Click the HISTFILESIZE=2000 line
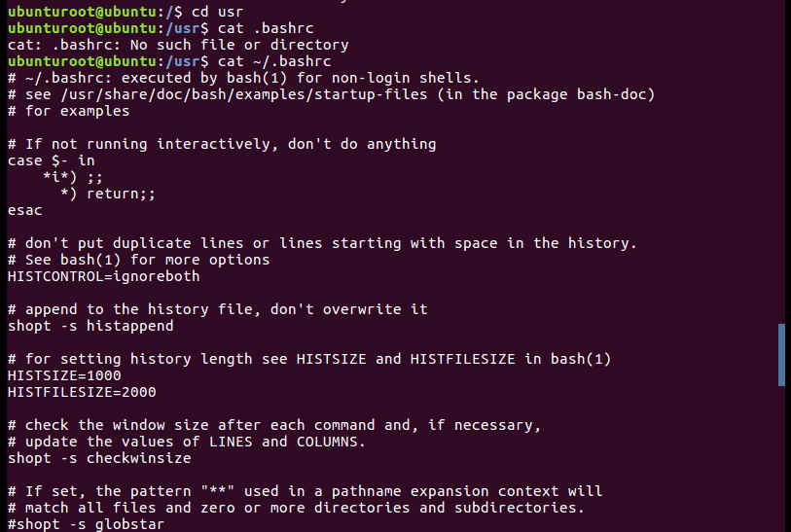 pyautogui.click(x=82, y=392)
